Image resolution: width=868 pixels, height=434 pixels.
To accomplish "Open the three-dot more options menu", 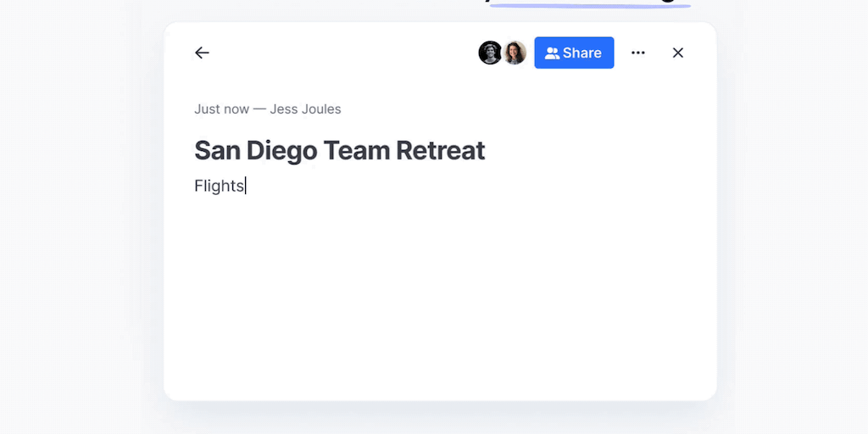I will click(638, 53).
